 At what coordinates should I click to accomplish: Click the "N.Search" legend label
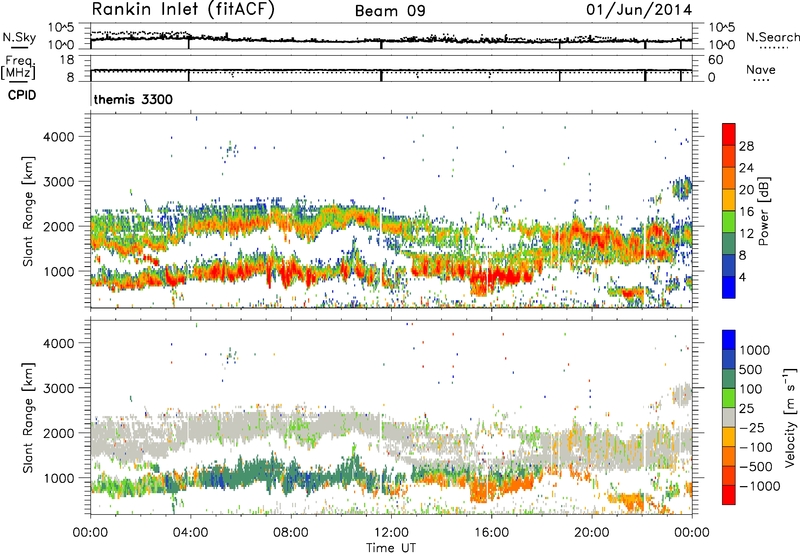772,37
